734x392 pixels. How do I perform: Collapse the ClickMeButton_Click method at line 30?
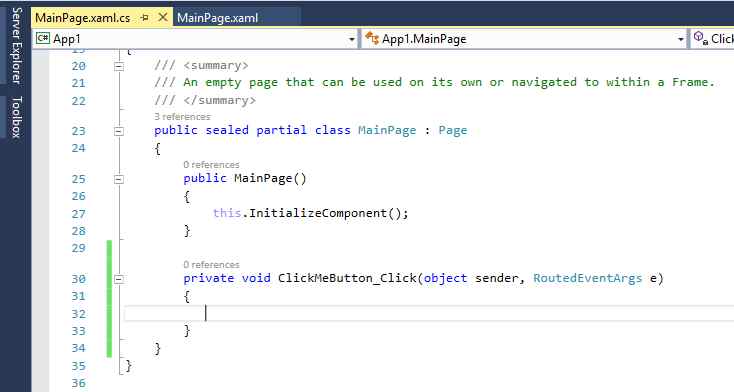click(119, 279)
